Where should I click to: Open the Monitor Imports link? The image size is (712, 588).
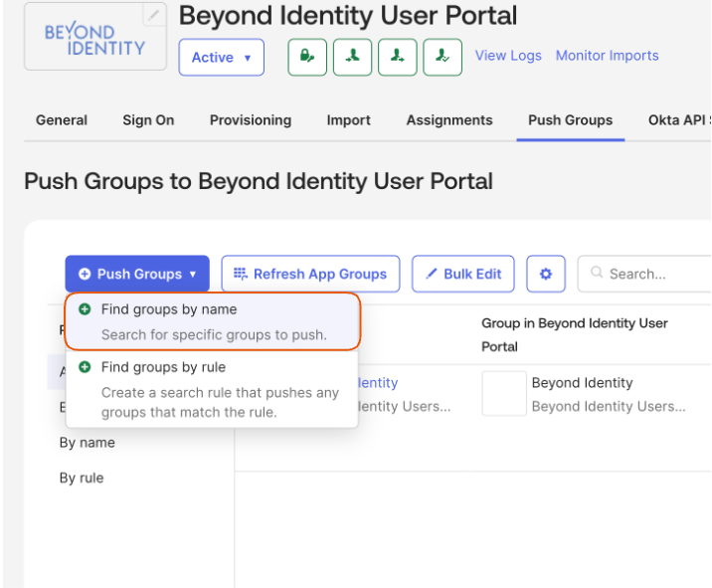(x=608, y=56)
